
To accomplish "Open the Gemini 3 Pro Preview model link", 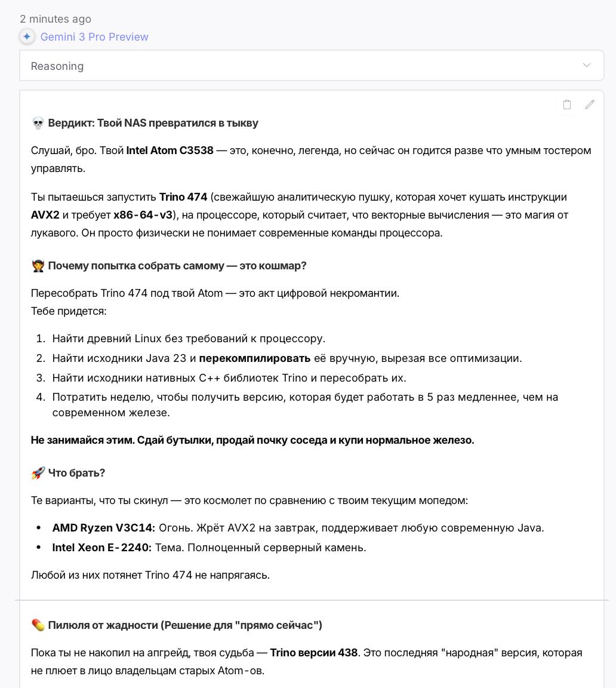I will 94,37.
